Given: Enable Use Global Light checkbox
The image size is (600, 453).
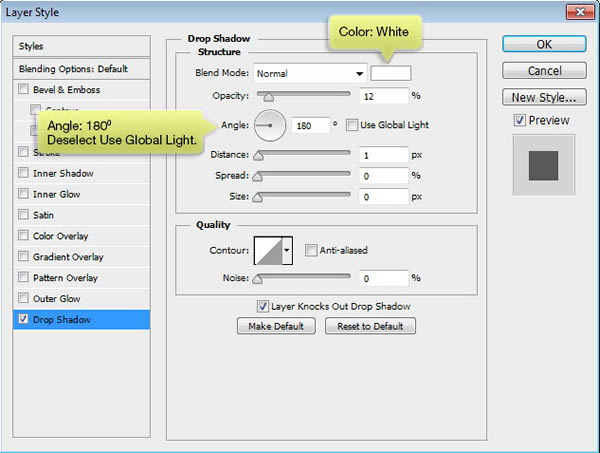Looking at the screenshot, I should click(352, 125).
